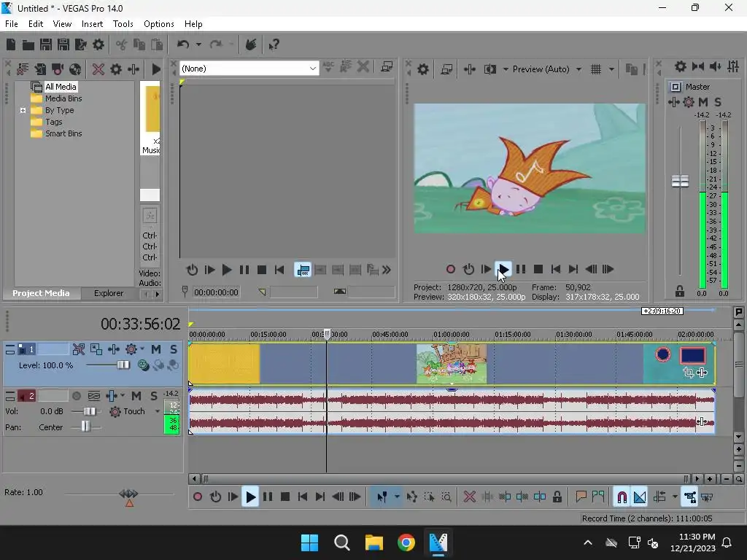Select the cartoon video clip thumbnail

(x=452, y=364)
